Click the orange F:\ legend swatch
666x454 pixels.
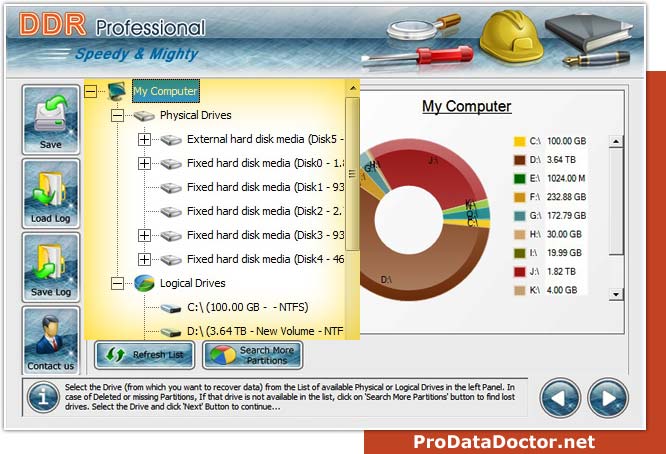(x=520, y=197)
